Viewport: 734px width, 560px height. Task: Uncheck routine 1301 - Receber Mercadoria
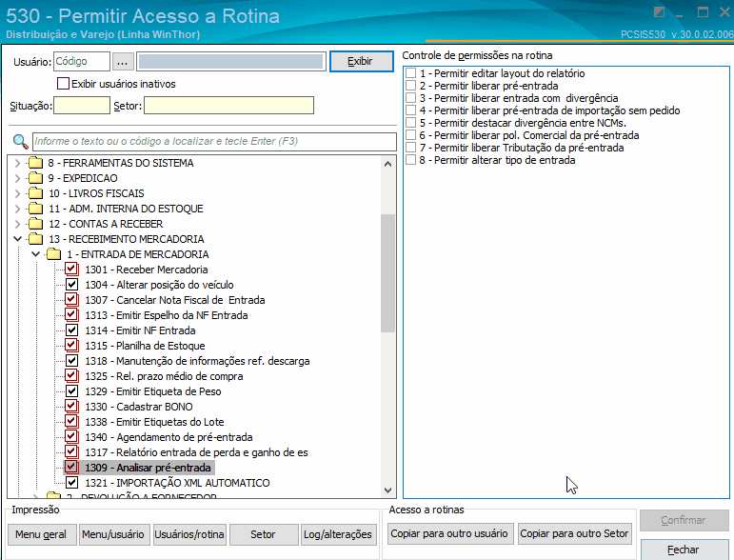[x=71, y=270]
